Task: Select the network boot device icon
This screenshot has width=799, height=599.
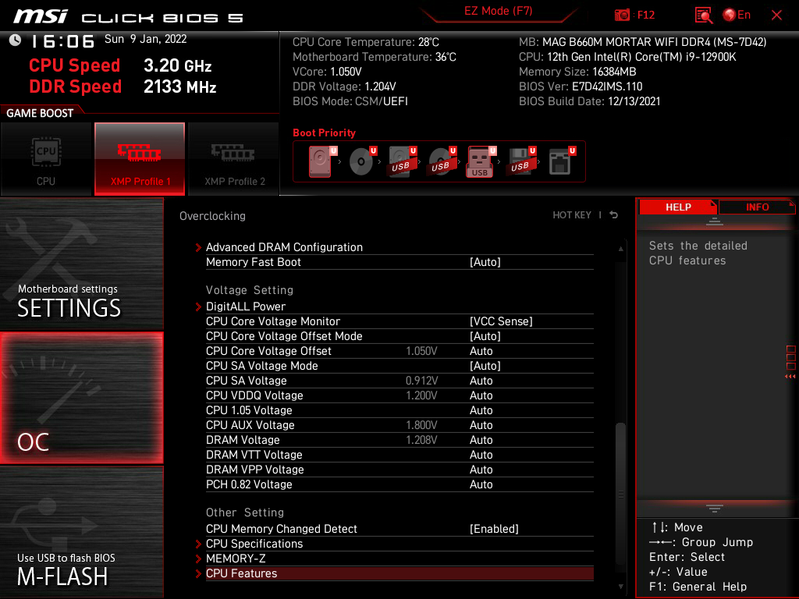Action: coord(561,161)
